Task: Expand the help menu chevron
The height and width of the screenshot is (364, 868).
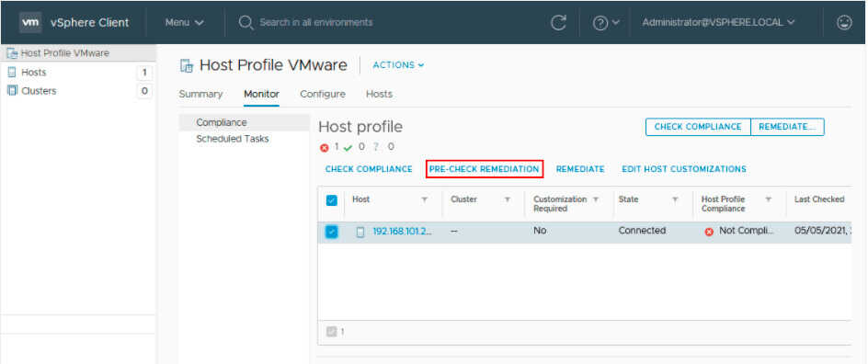Action: (x=615, y=23)
